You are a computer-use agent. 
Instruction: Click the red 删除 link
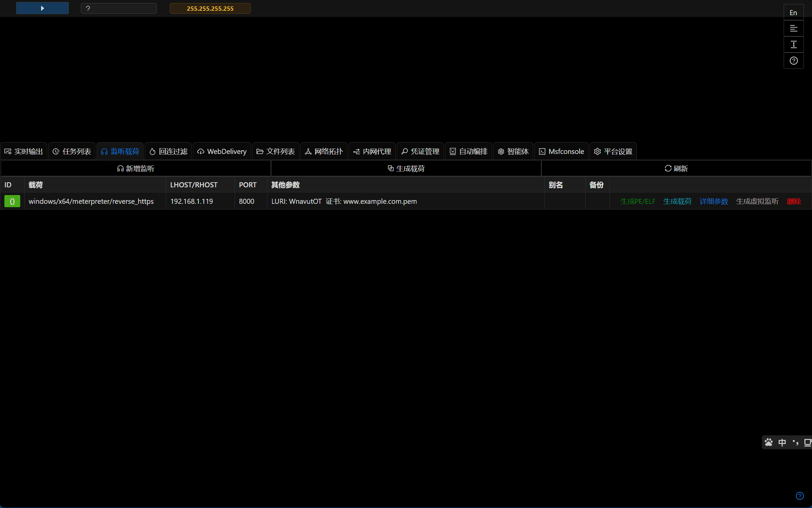[x=793, y=201]
